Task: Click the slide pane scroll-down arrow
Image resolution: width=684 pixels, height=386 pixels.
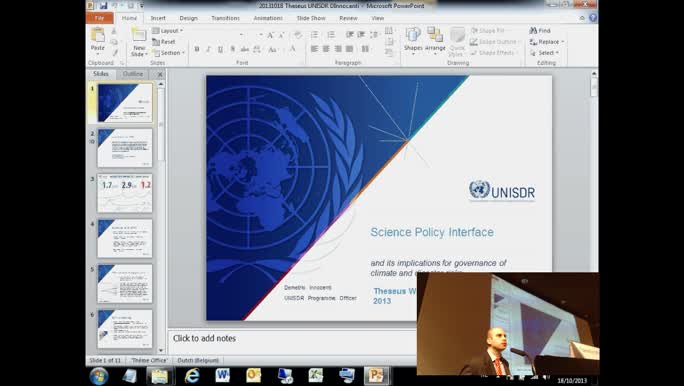Action: pos(161,350)
